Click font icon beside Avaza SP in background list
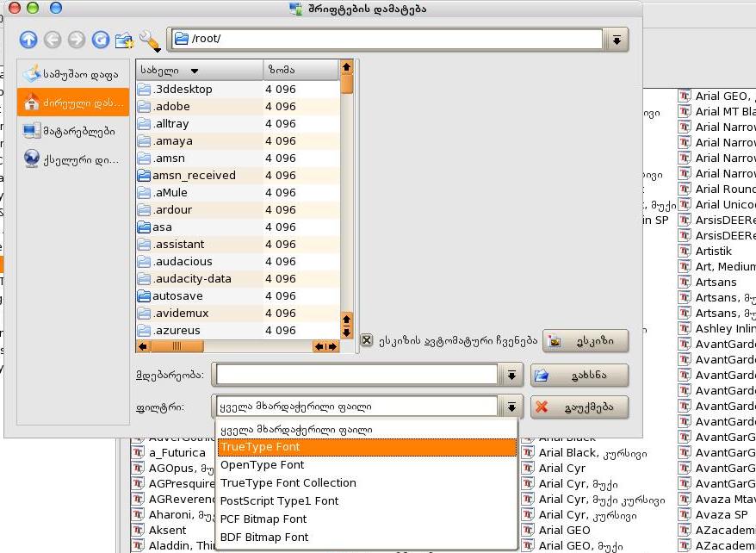756x553 pixels. click(x=685, y=514)
